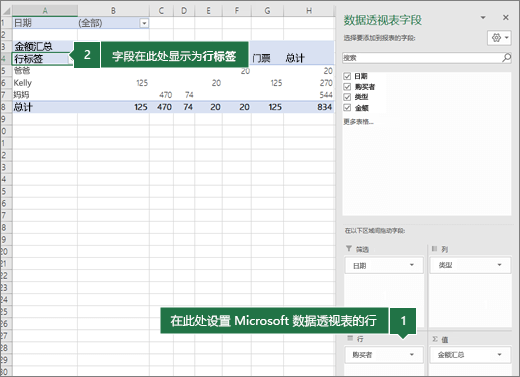
Task: Select the value 544 in 妈妈 row
Action: tap(309, 95)
